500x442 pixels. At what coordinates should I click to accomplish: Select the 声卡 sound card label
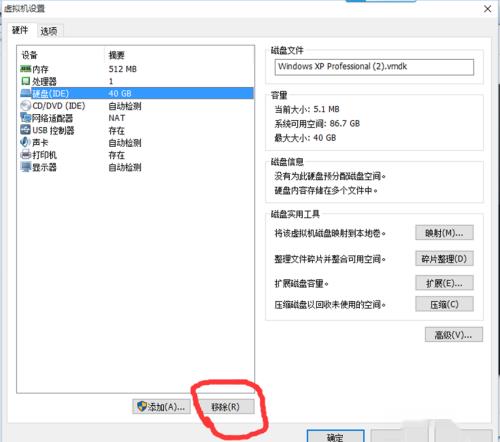click(40, 143)
